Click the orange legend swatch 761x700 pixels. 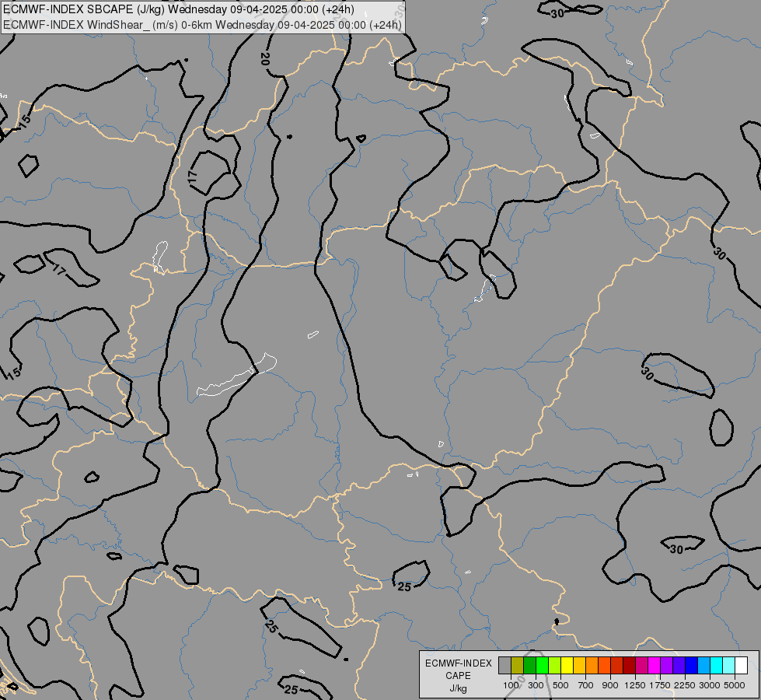coord(592,665)
